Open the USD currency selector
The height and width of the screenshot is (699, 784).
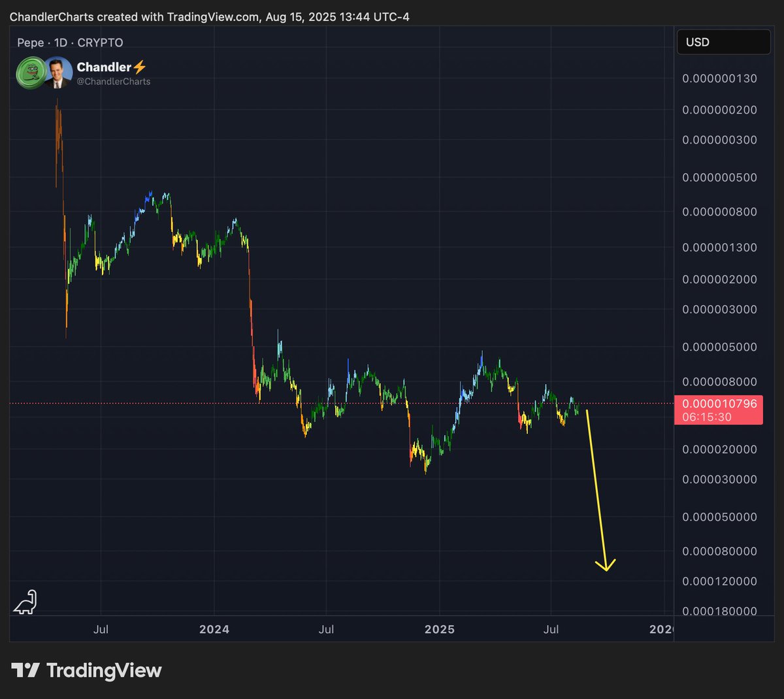[723, 42]
